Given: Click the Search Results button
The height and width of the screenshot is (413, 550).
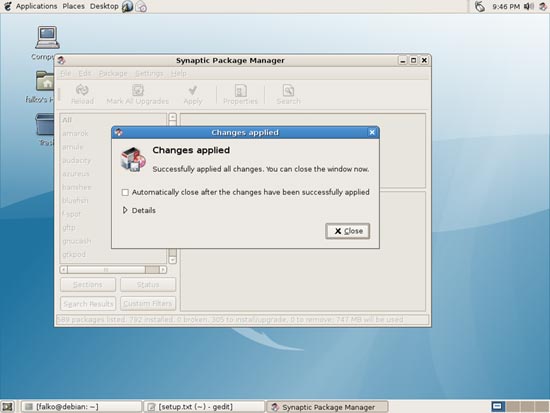Looking at the screenshot, I should pos(88,304).
